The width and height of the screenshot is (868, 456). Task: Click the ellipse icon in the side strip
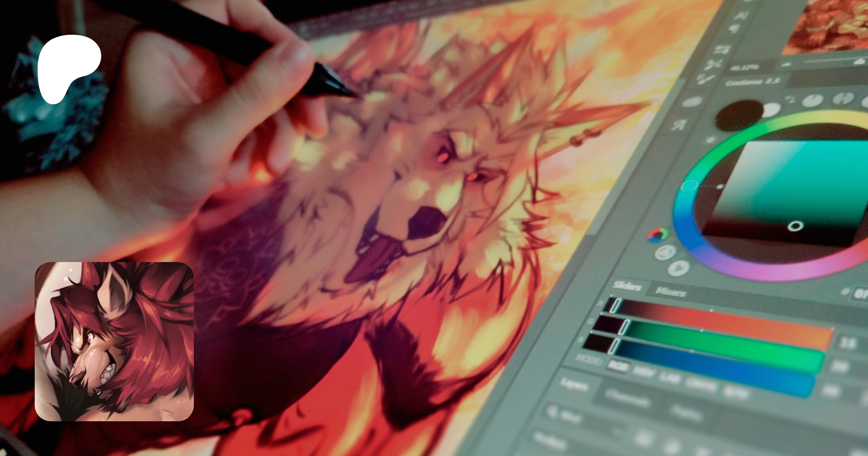[x=692, y=102]
